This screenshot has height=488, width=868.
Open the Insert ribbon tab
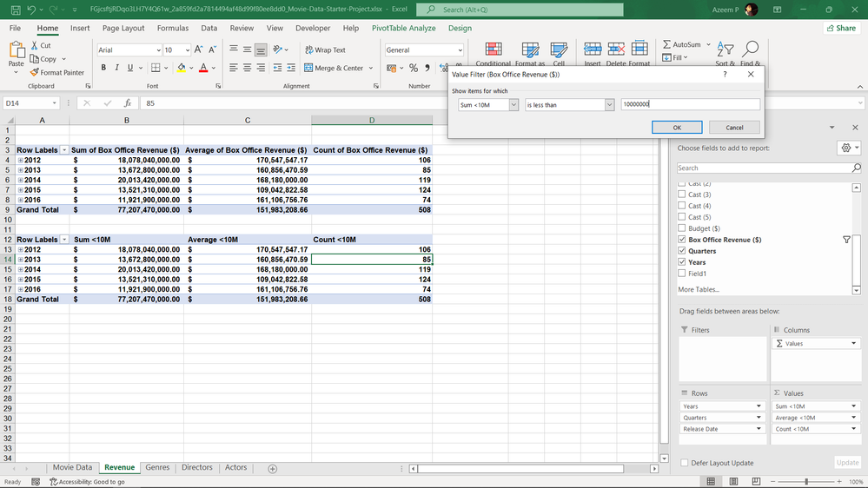(x=80, y=28)
